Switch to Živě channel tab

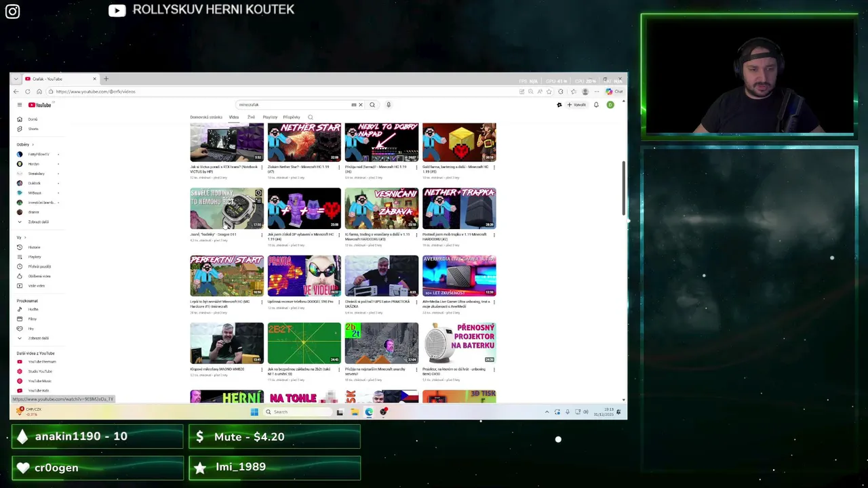click(251, 117)
